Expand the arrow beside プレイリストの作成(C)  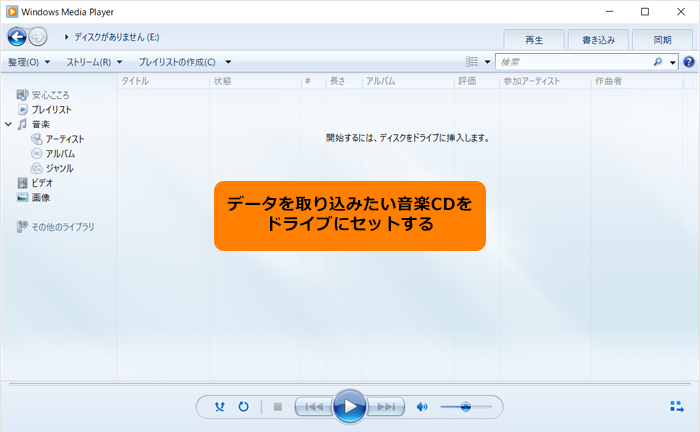(x=228, y=62)
